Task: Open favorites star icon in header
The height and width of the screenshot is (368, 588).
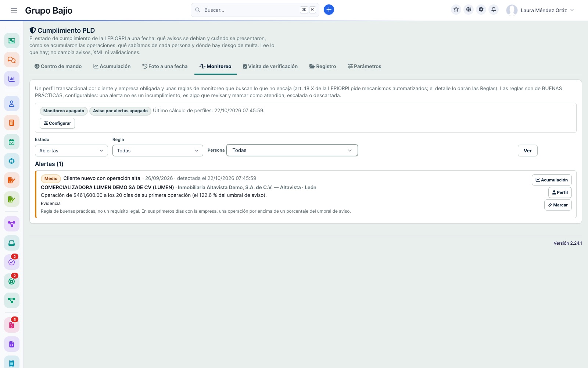Action: coord(456,10)
